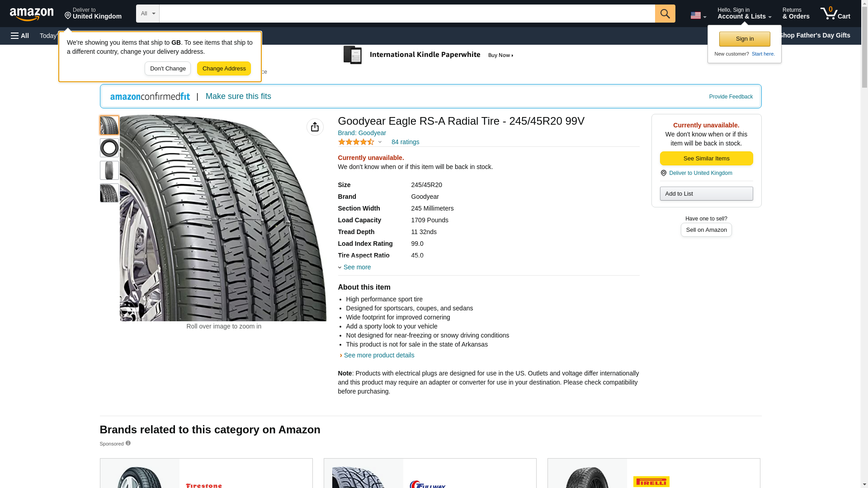Image resolution: width=868 pixels, height=488 pixels.
Task: Click the share icon on product image
Action: click(315, 127)
